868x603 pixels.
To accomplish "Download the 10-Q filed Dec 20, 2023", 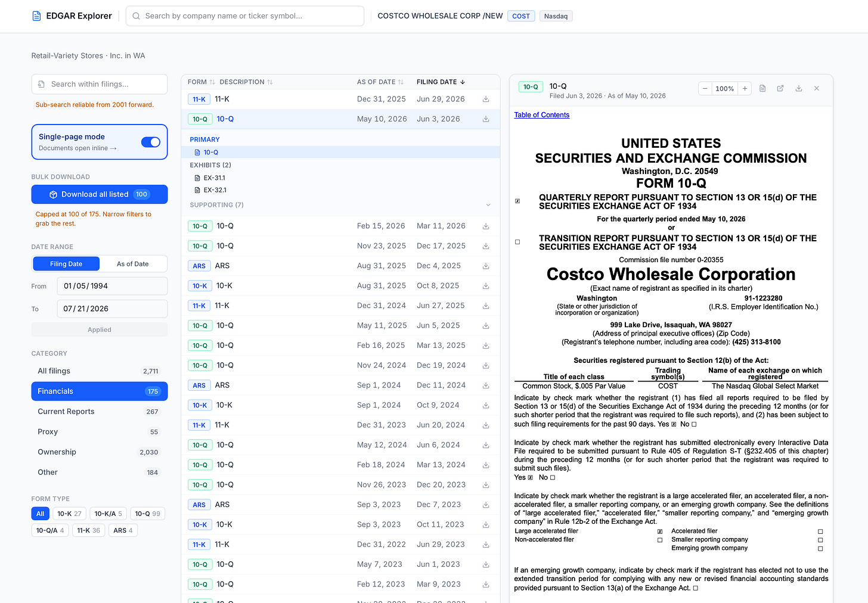I will [x=486, y=485].
